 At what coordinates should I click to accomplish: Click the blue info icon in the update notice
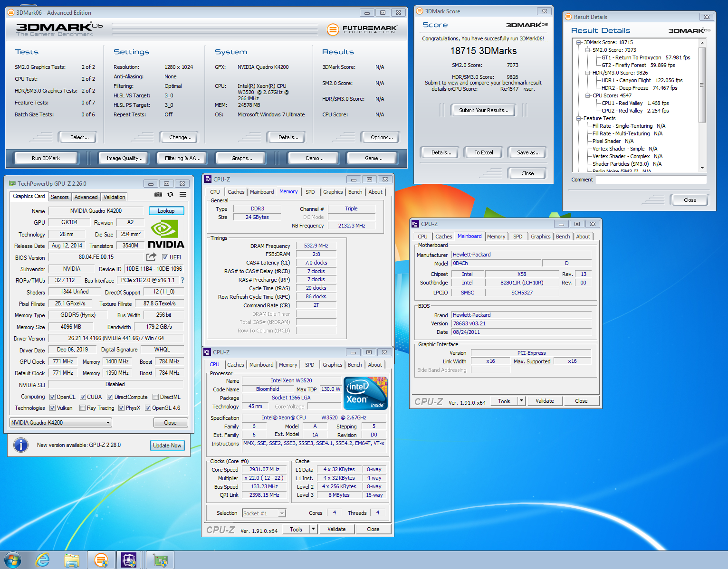[x=20, y=445]
